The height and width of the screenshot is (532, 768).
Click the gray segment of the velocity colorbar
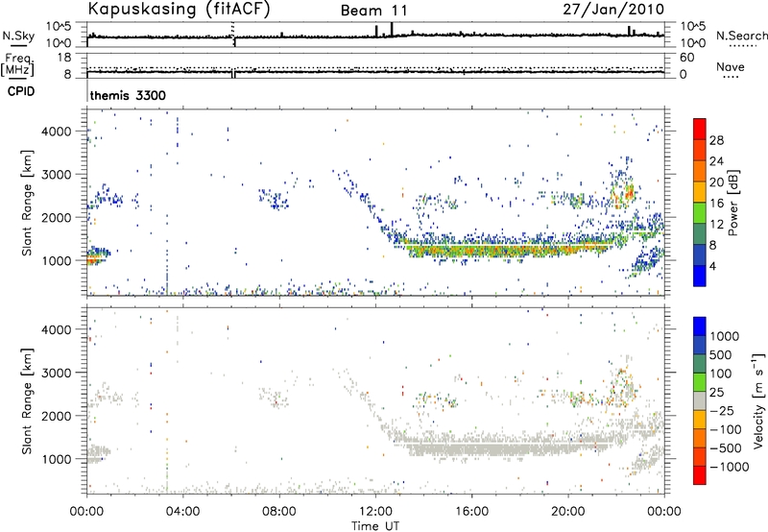pos(700,400)
